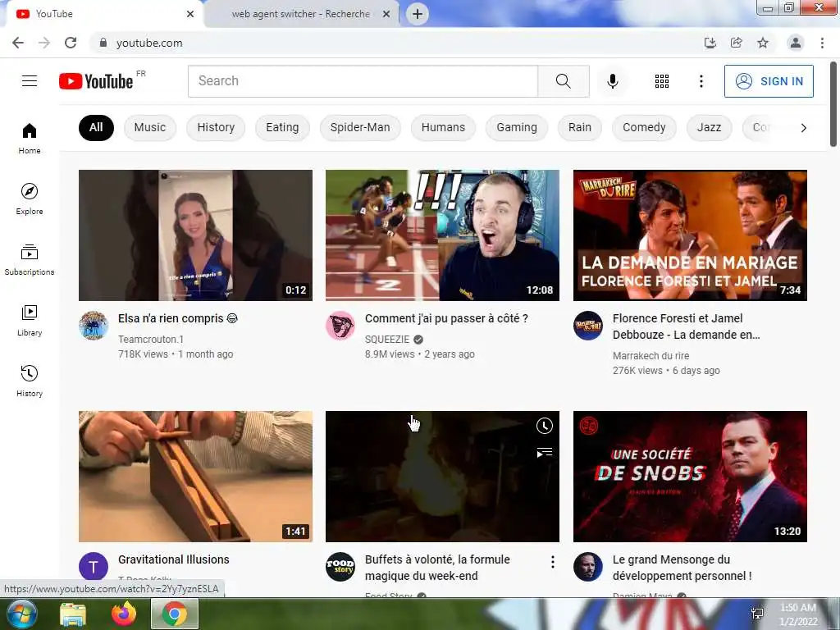The image size is (840, 630).
Task: Filter by Rain chip
Action: [x=580, y=127]
